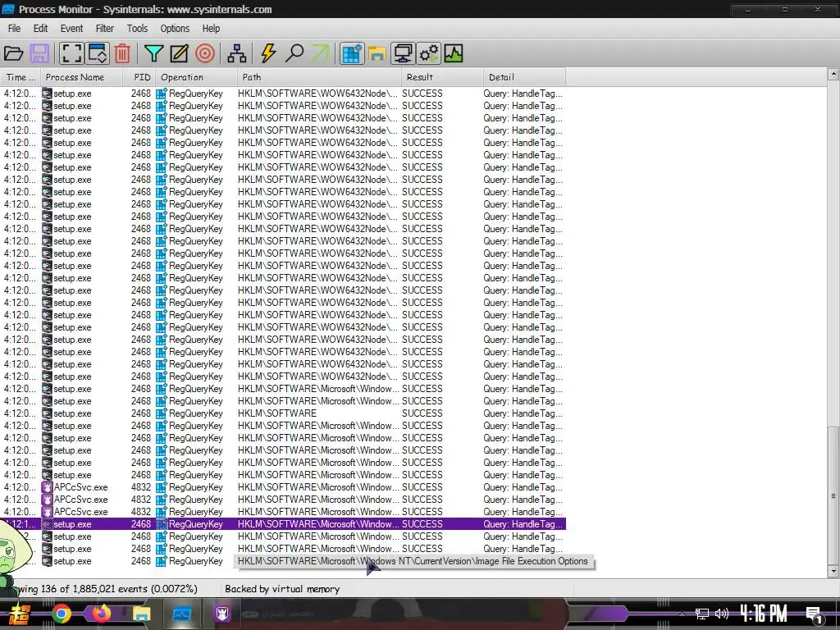Click the HKLM\SOFTWARE path without subkey

pos(277,413)
